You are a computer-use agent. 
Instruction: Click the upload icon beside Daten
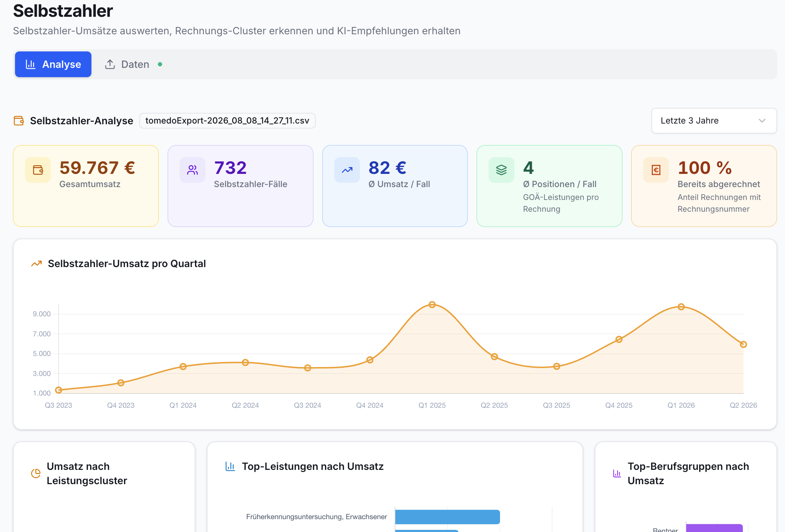[x=110, y=64]
